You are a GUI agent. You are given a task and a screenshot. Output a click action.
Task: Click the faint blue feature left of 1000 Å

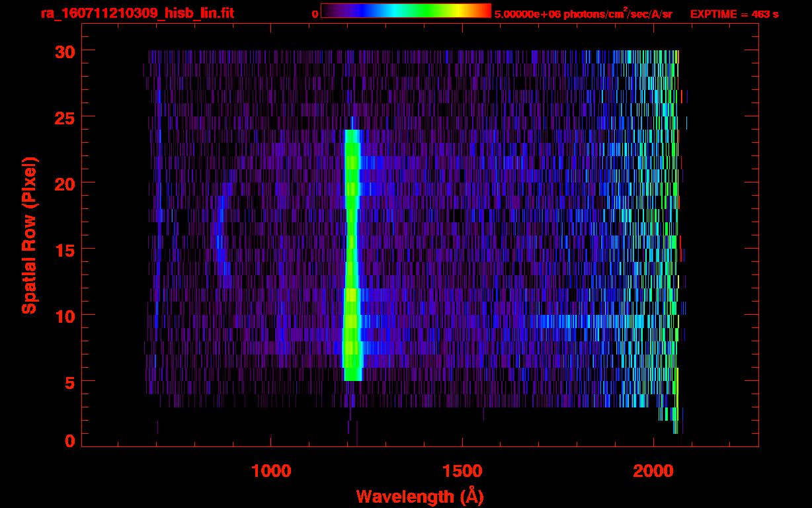point(222,238)
